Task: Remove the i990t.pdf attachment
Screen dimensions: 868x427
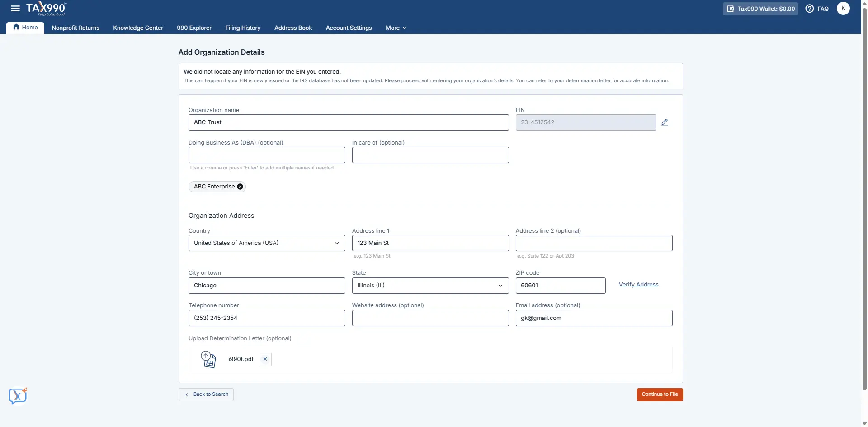Action: click(x=264, y=359)
